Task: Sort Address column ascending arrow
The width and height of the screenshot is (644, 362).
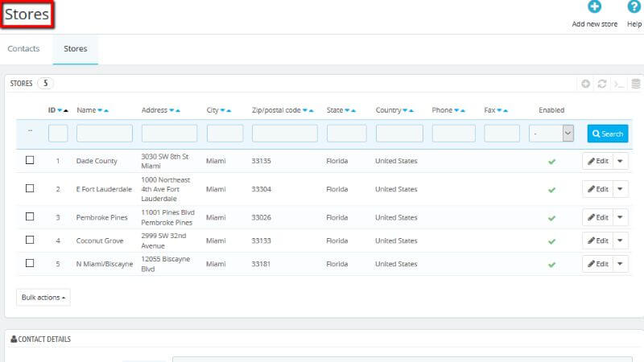Action: 178,110
